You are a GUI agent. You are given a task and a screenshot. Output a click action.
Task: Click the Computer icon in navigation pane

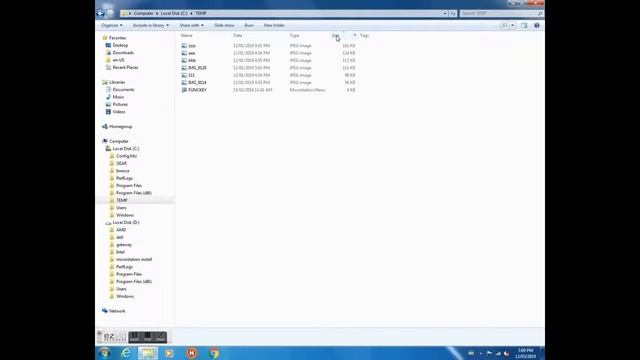click(104, 141)
